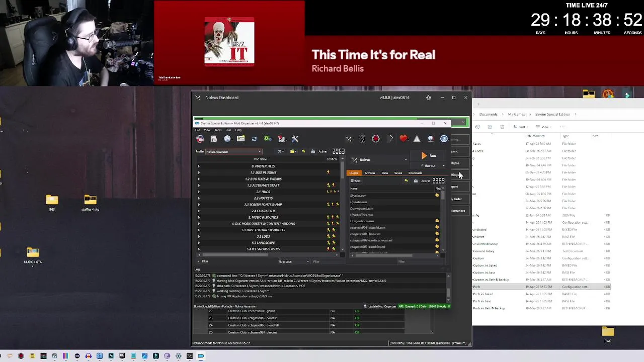Screen dimensions: 644x362
Task: Open the Profile dropdown showing Nolvus Ascension
Action: pos(233,151)
